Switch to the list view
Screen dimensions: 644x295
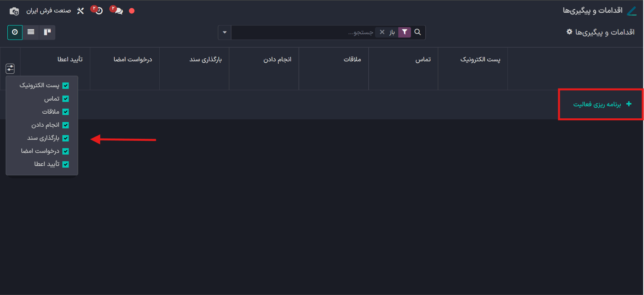[31, 32]
